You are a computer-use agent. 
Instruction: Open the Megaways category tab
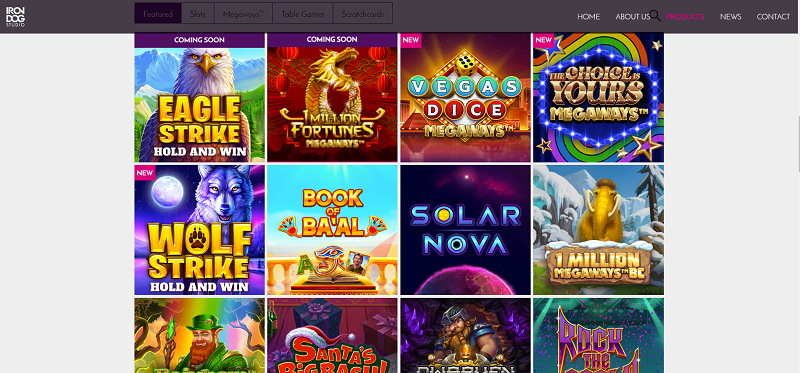click(x=243, y=14)
